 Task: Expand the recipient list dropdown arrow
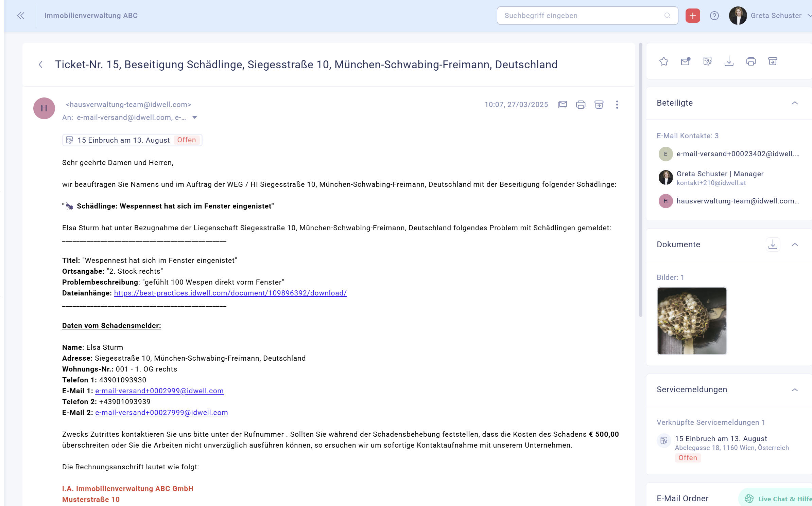coord(195,118)
